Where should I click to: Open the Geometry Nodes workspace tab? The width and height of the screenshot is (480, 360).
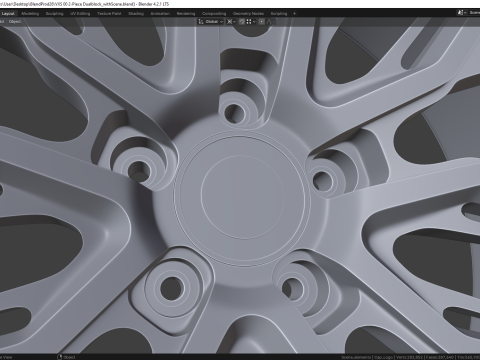point(248,14)
